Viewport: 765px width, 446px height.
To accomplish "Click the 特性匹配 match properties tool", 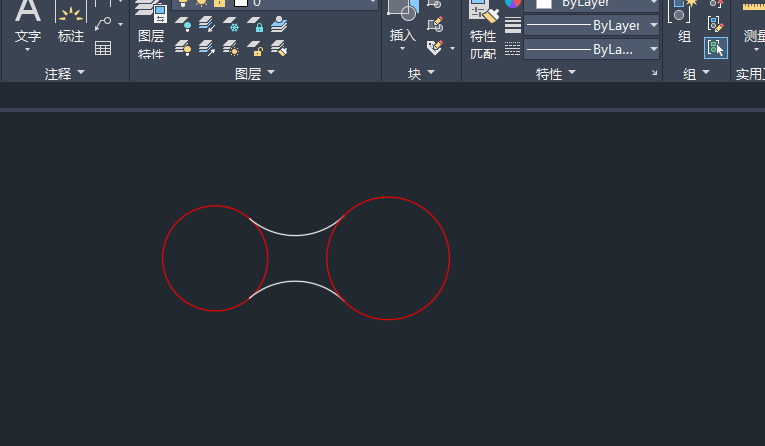I will 483,28.
